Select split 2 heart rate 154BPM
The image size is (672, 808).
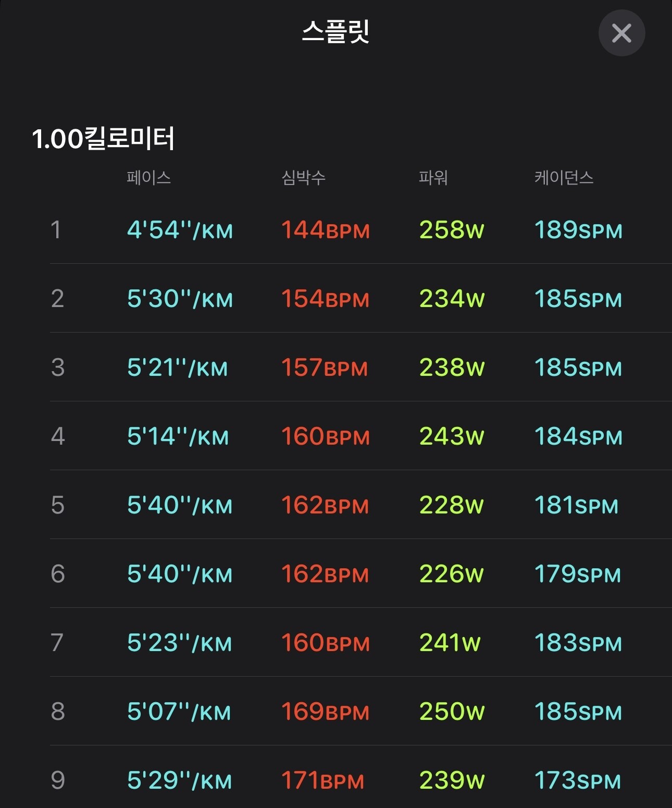325,299
